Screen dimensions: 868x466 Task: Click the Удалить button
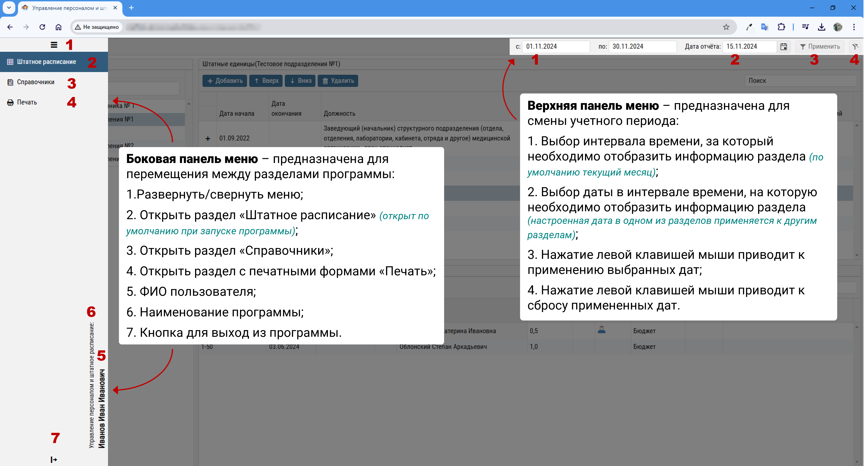(x=338, y=81)
